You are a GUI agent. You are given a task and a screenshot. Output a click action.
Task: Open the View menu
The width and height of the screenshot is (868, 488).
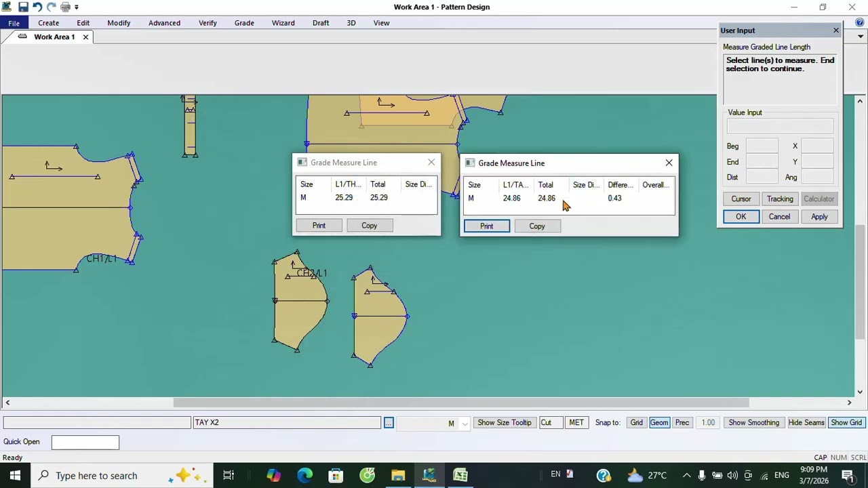(x=381, y=23)
